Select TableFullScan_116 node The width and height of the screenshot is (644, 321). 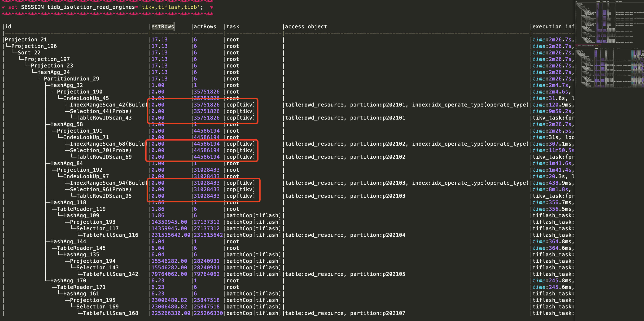coord(110,235)
